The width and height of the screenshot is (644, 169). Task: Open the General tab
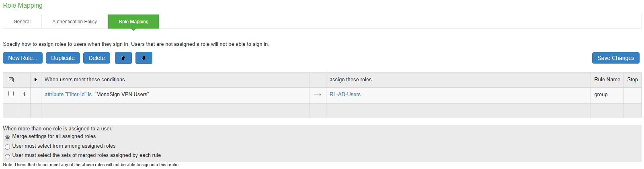(x=22, y=22)
